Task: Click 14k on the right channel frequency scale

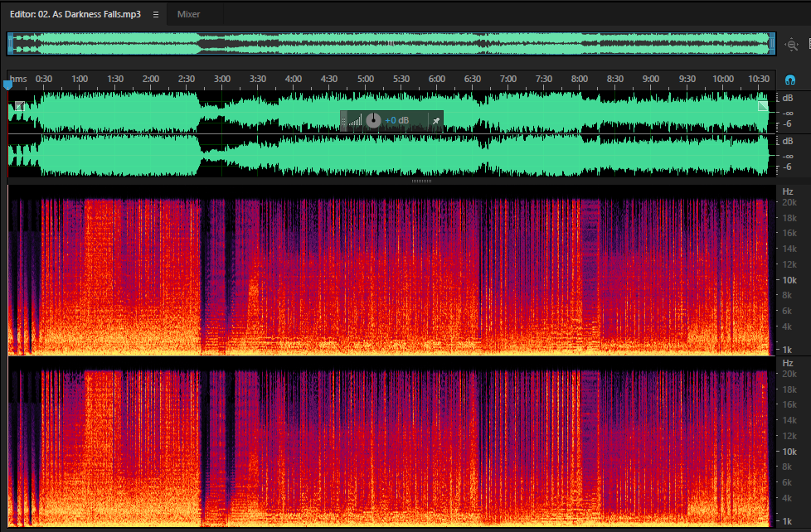Action: point(789,420)
